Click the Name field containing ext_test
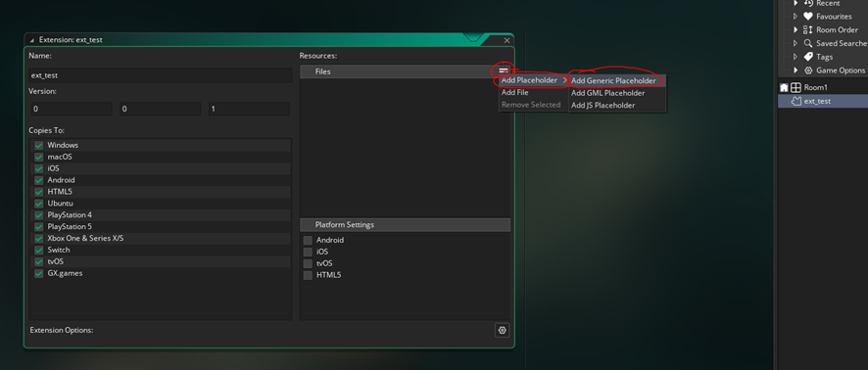The image size is (868, 370). coord(161,75)
